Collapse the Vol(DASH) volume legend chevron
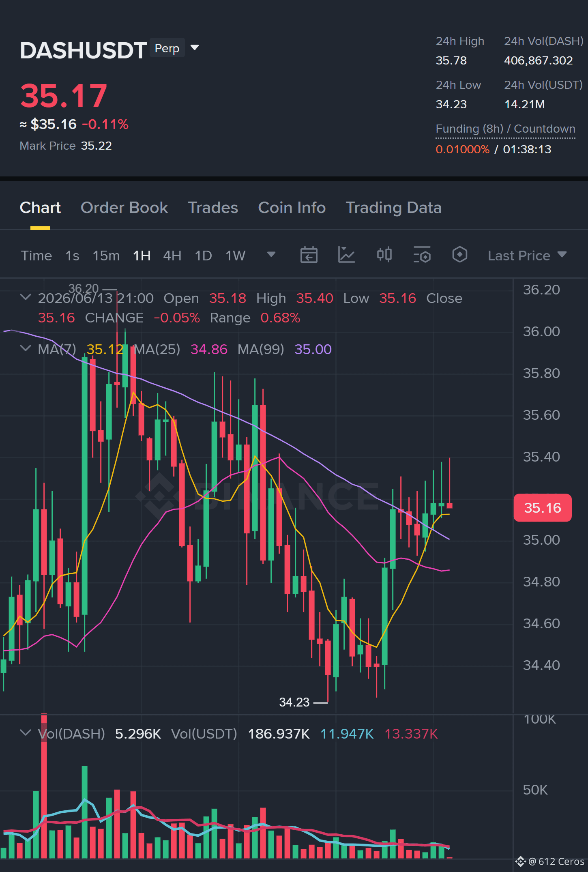 coord(25,733)
